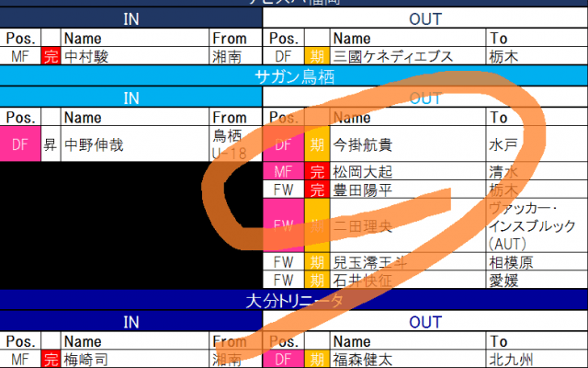Select the name cell 福森健太
This screenshot has height=368, width=588.
point(408,360)
